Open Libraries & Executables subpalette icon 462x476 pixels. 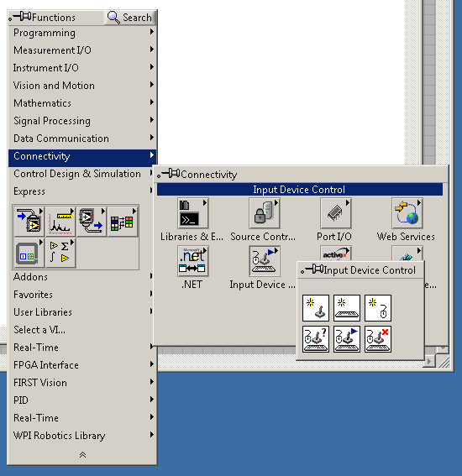tap(193, 213)
